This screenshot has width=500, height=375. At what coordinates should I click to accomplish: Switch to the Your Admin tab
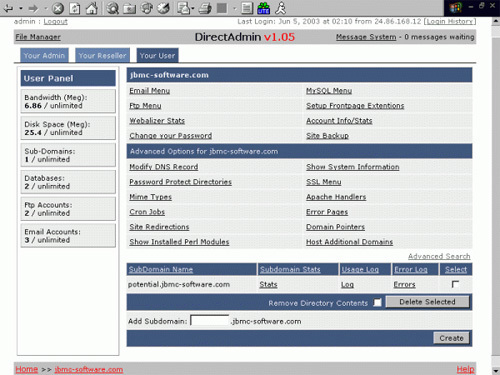click(44, 55)
